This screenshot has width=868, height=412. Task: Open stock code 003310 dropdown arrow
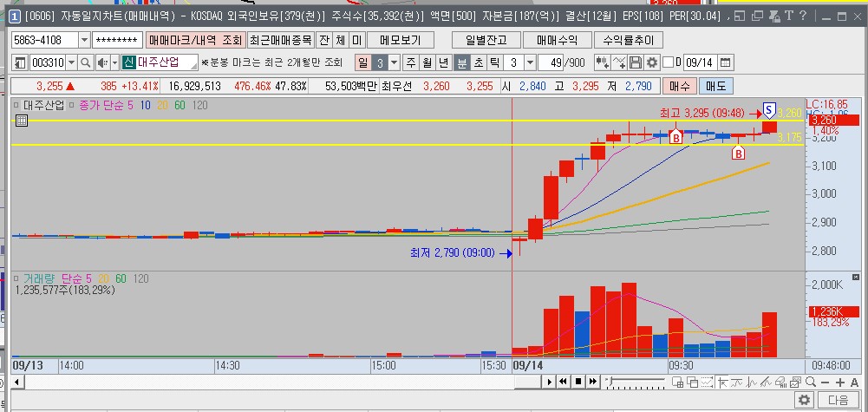pos(71,62)
